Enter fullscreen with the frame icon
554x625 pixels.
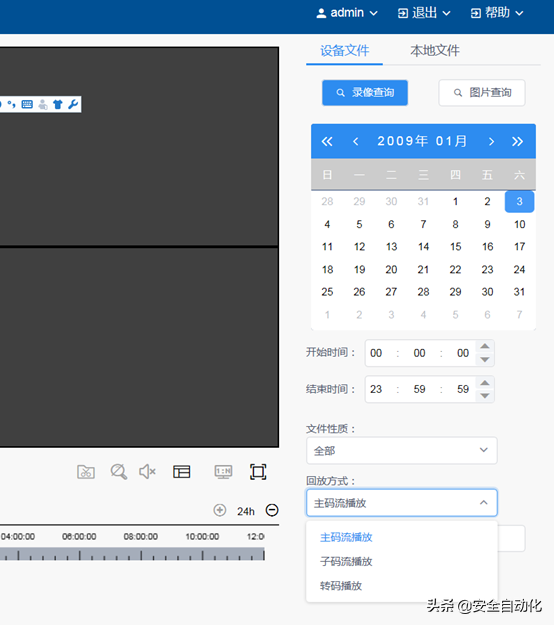tap(258, 472)
